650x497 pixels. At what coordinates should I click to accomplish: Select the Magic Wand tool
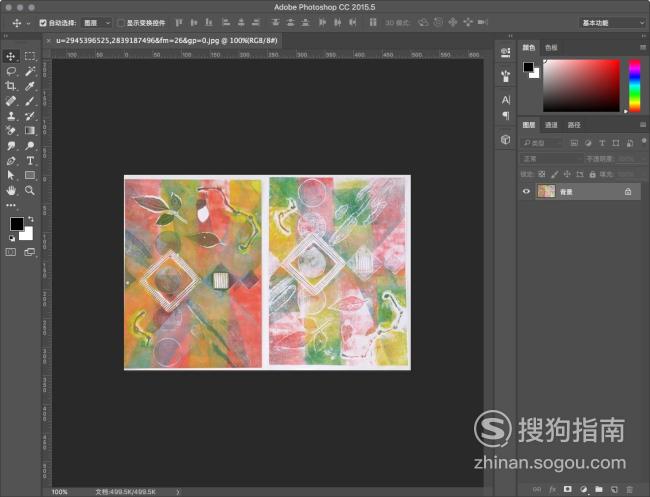pos(29,71)
